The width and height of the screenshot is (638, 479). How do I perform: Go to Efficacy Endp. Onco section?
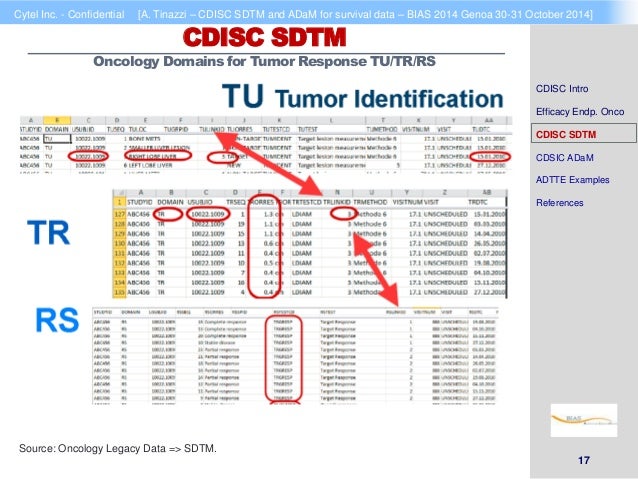580,112
